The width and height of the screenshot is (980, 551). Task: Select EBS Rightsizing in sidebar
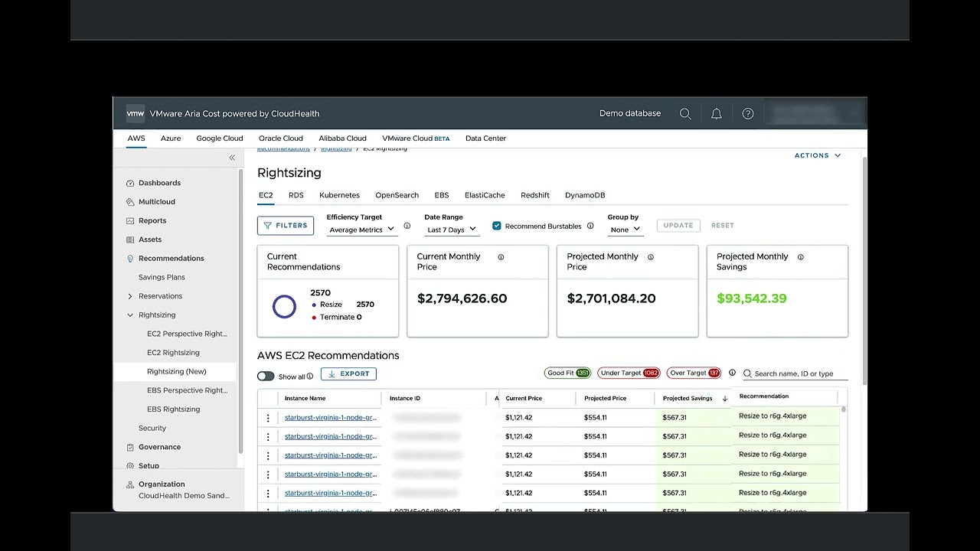pos(173,409)
